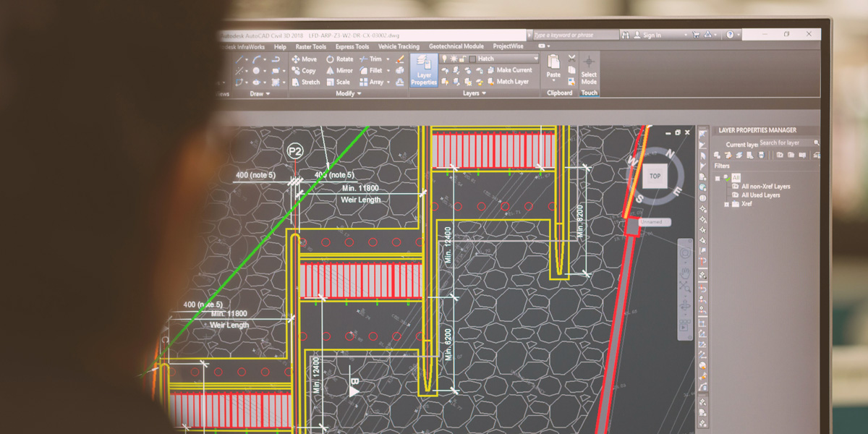Open the Trim dropdown arrow
The image size is (868, 434).
tap(388, 59)
